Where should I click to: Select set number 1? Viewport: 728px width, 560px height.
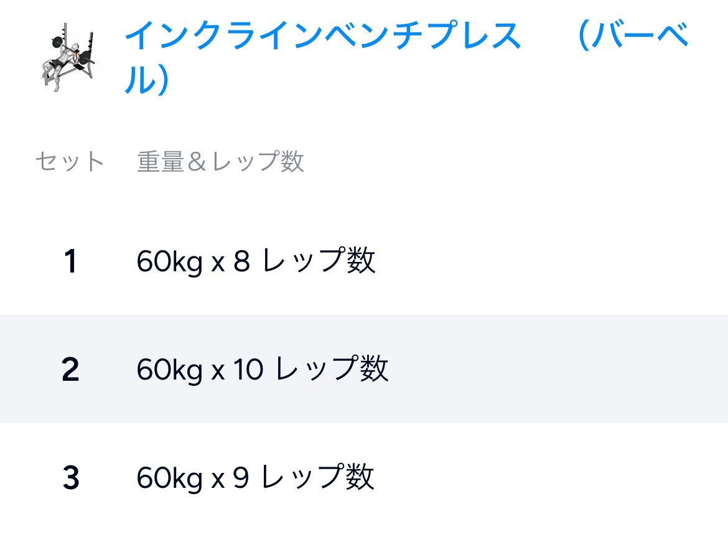(70, 262)
